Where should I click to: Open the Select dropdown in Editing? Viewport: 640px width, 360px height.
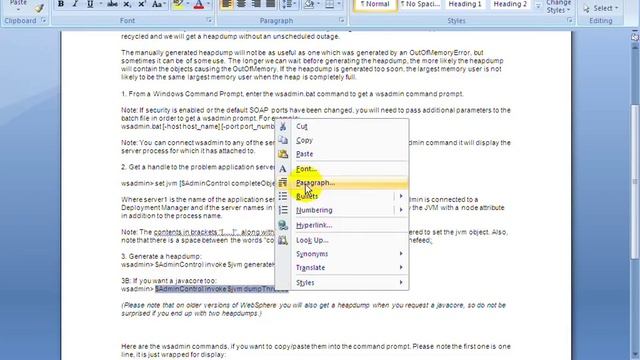tap(602, 8)
